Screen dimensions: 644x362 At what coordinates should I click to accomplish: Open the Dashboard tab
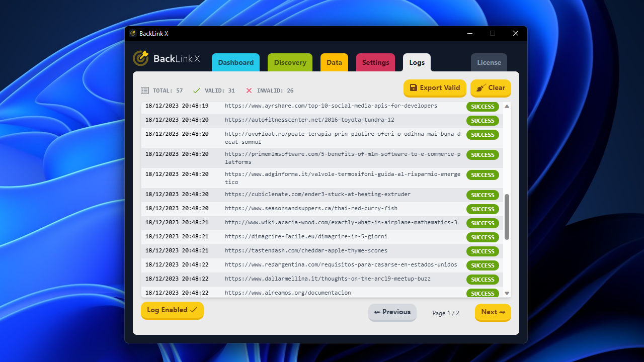[235, 63]
